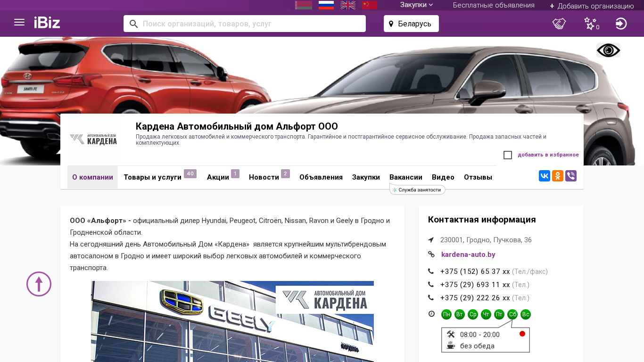The image size is (644, 362).
Task: Click the без обеда lunch note
Action: point(477,346)
